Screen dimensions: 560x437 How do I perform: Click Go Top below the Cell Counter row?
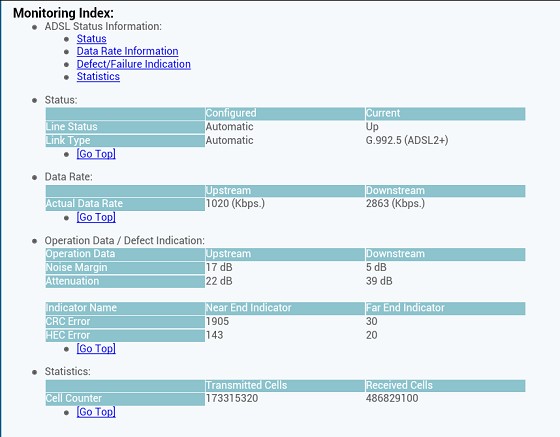coord(96,412)
